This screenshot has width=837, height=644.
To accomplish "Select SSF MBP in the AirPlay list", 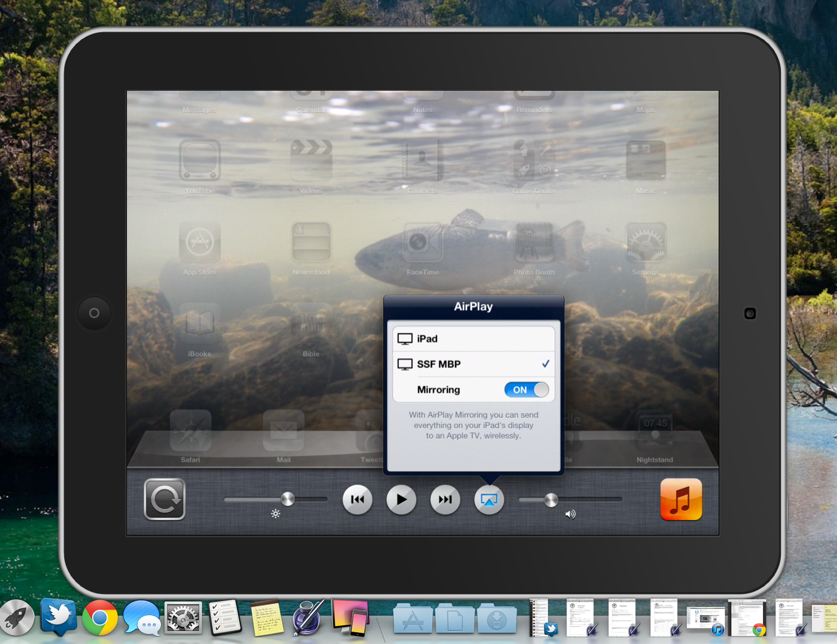I will coord(474,364).
